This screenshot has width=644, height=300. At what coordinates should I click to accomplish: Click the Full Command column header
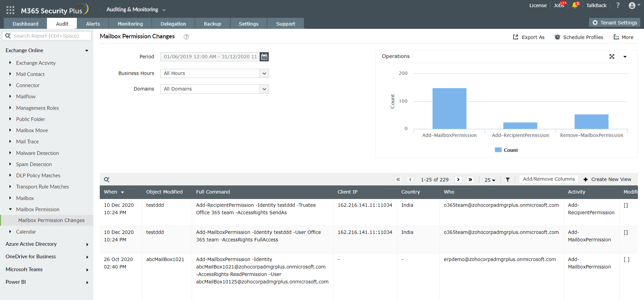[x=213, y=192]
